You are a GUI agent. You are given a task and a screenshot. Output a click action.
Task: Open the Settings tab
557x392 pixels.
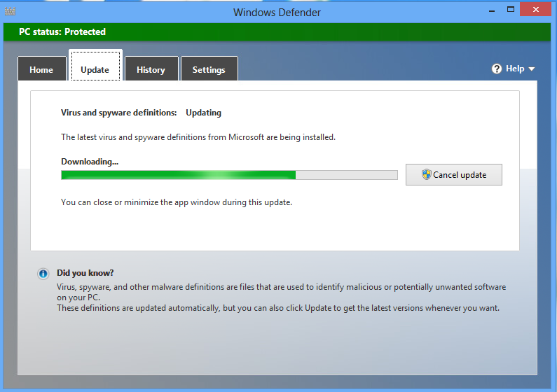point(209,69)
